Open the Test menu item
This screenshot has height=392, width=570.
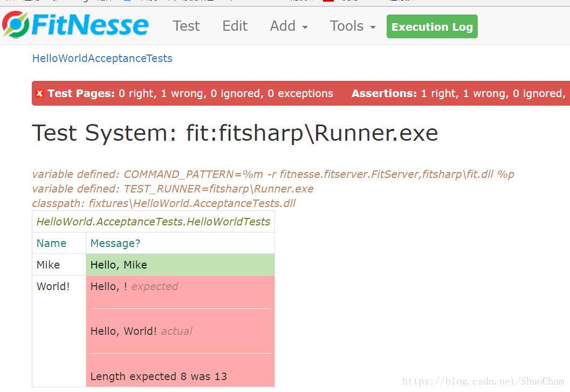[186, 26]
